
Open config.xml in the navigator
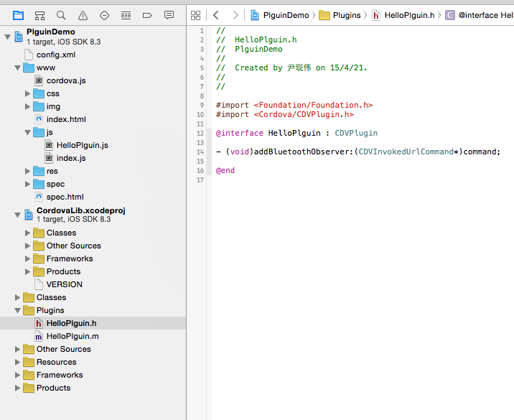click(x=56, y=55)
